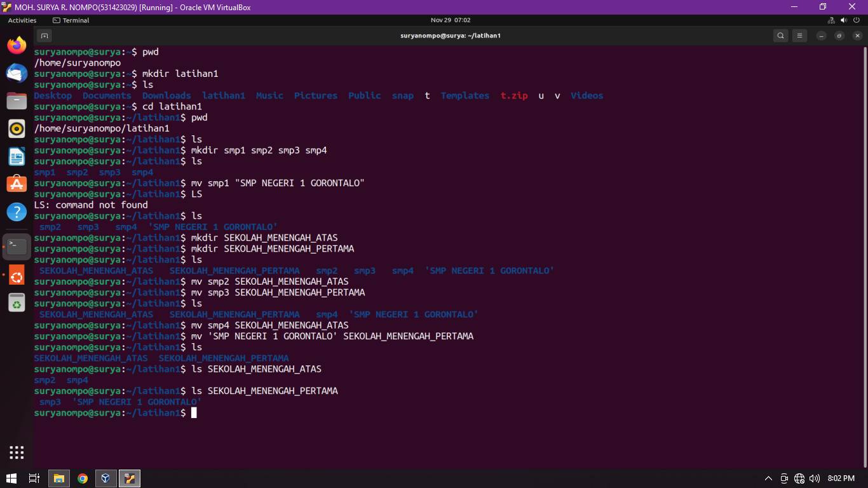Click the t.zip file name in listing

(x=514, y=95)
